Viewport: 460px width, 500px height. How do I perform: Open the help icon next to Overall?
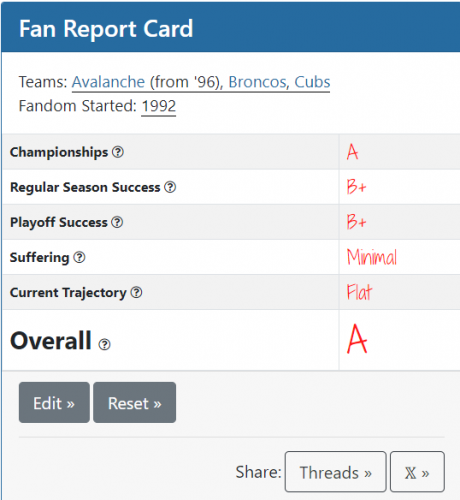104,344
